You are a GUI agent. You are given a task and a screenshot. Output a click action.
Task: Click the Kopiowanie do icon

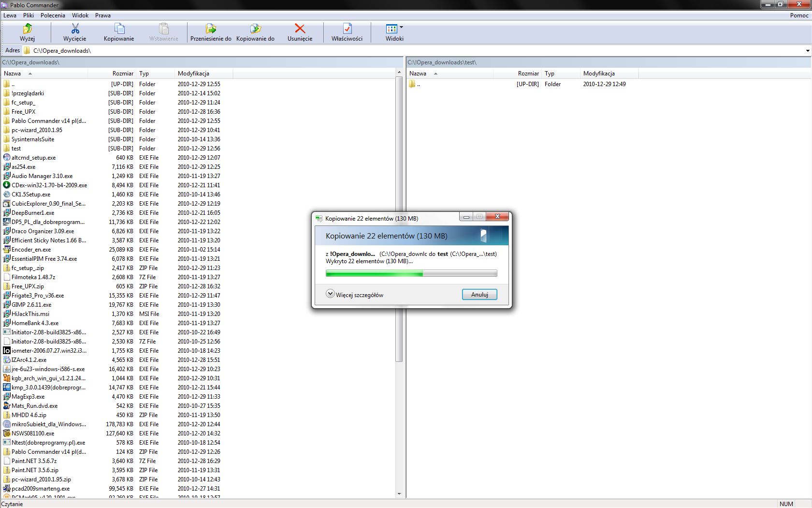coord(255,29)
